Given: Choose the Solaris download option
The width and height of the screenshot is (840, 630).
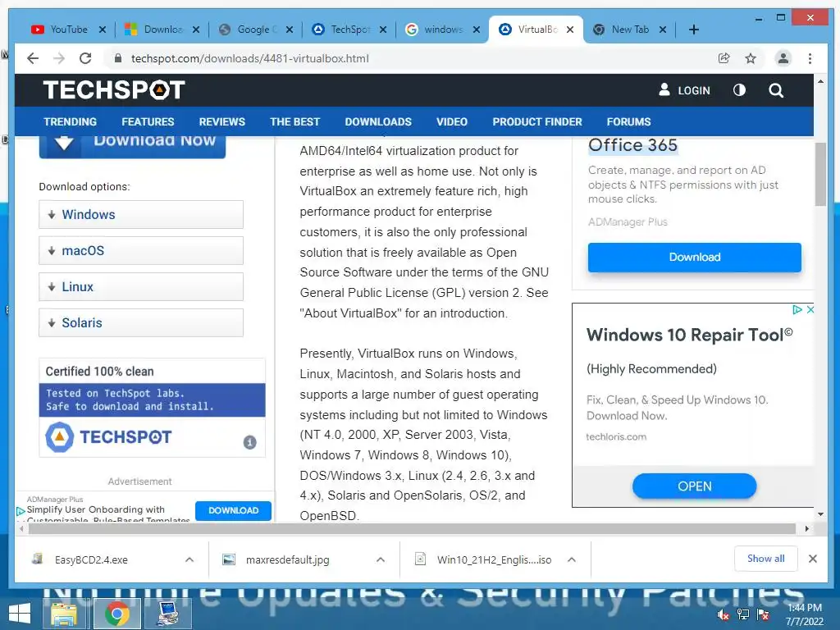Looking at the screenshot, I should (141, 322).
